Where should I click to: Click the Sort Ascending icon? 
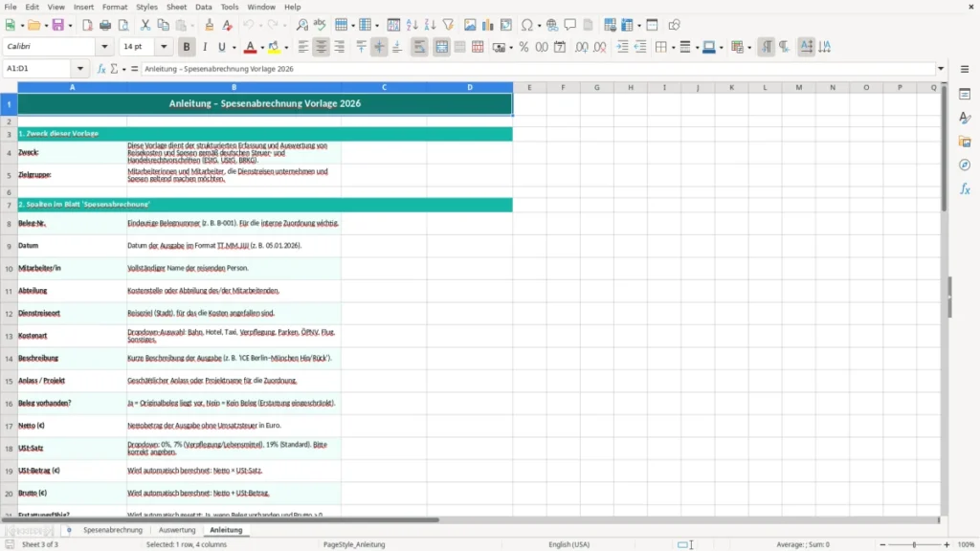click(x=412, y=25)
